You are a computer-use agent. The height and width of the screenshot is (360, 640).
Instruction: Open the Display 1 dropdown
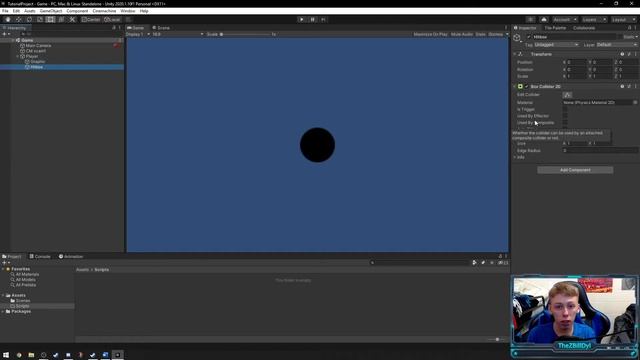tap(138, 34)
